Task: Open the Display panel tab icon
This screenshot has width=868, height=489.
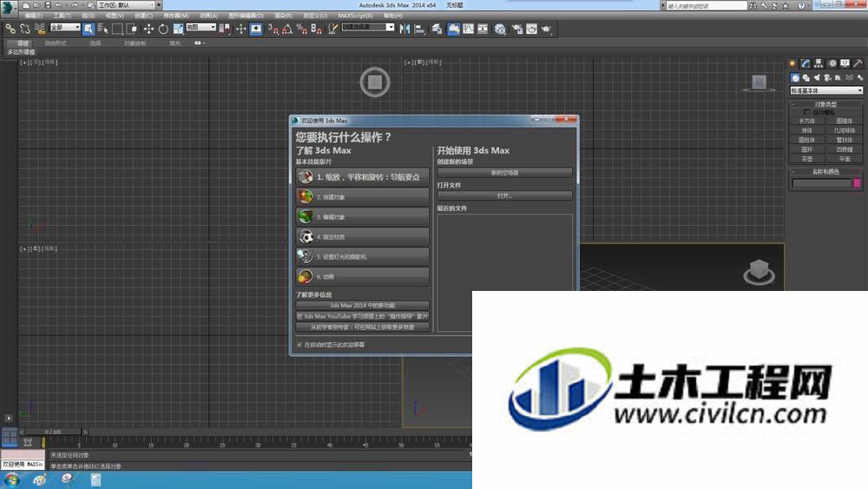Action: tap(845, 63)
